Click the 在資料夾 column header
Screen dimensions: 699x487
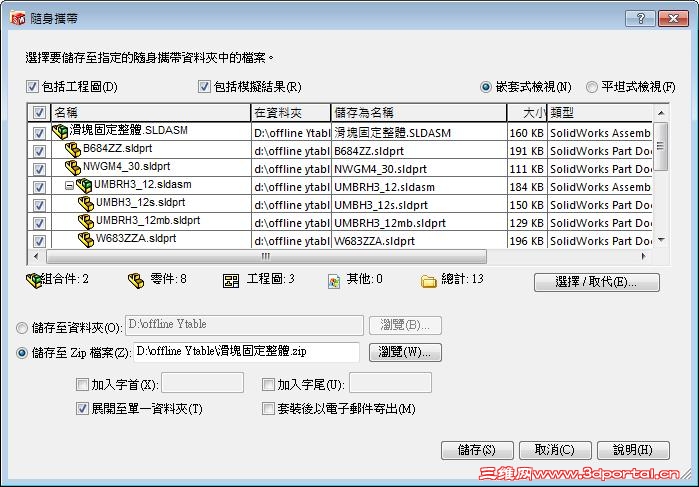(291, 112)
